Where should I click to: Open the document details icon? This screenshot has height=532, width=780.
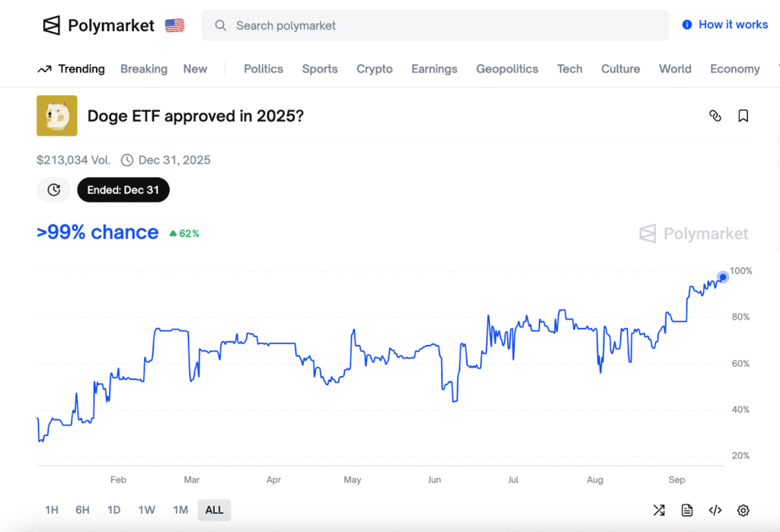[x=687, y=510]
